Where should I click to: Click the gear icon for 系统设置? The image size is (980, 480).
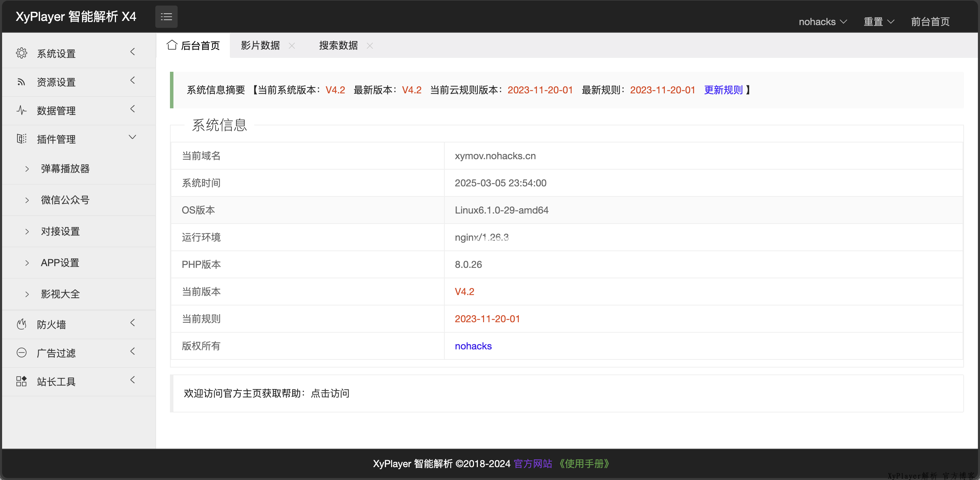tap(21, 53)
